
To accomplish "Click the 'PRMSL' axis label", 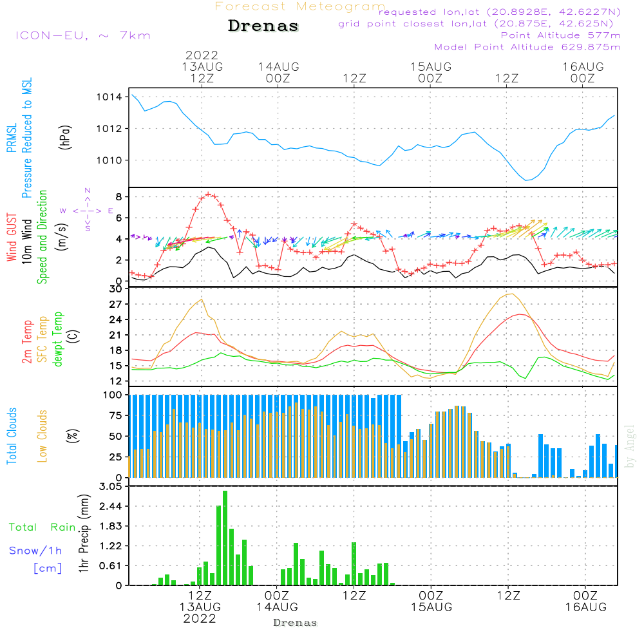I will tap(12, 138).
